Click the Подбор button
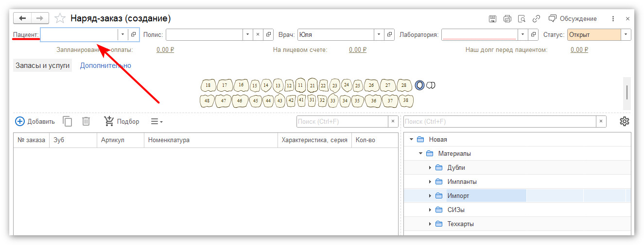644x245 pixels. coord(122,121)
